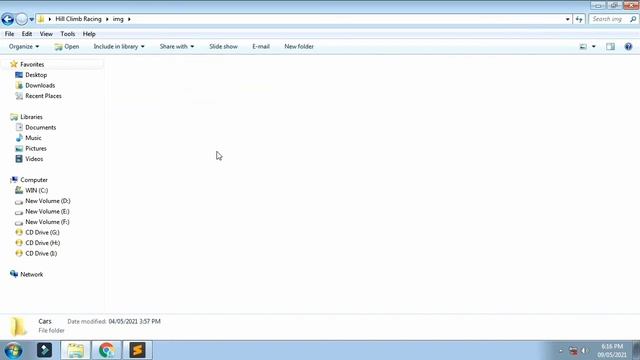The width and height of the screenshot is (640, 360).
Task: Click the File Explorer taskbar icon
Action: pyautogui.click(x=76, y=350)
